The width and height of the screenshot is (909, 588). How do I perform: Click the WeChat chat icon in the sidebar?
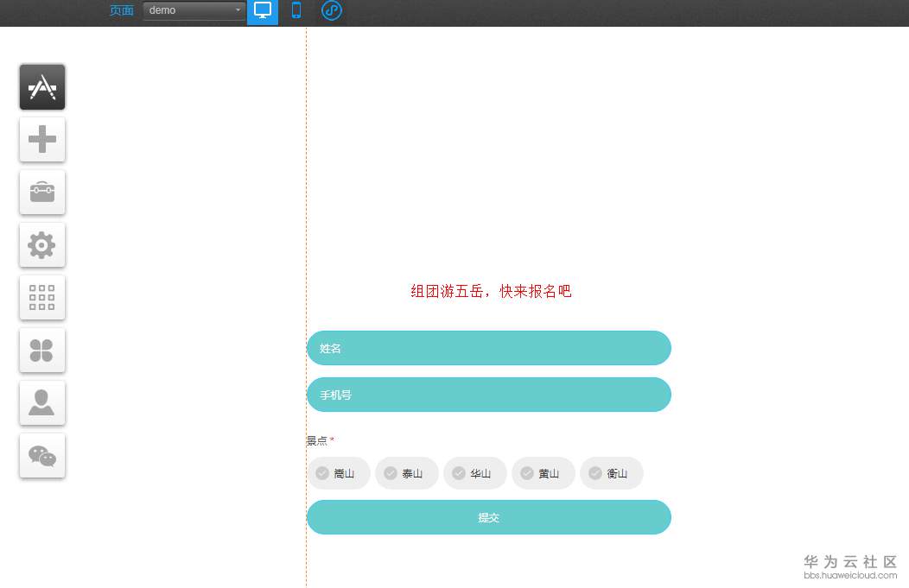pos(41,455)
